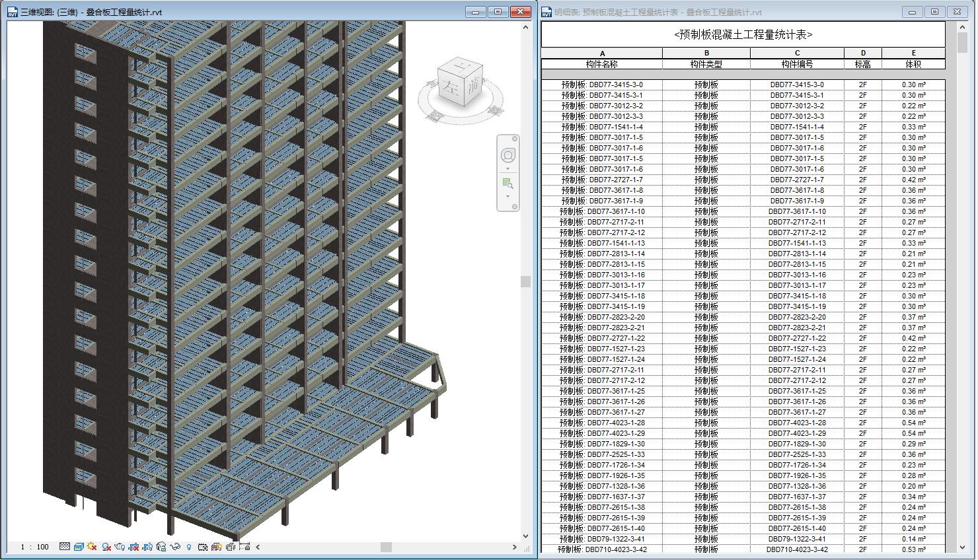Screen dimensions: 978x560
Task: Open the Visual Style cube icon
Action: (x=79, y=547)
